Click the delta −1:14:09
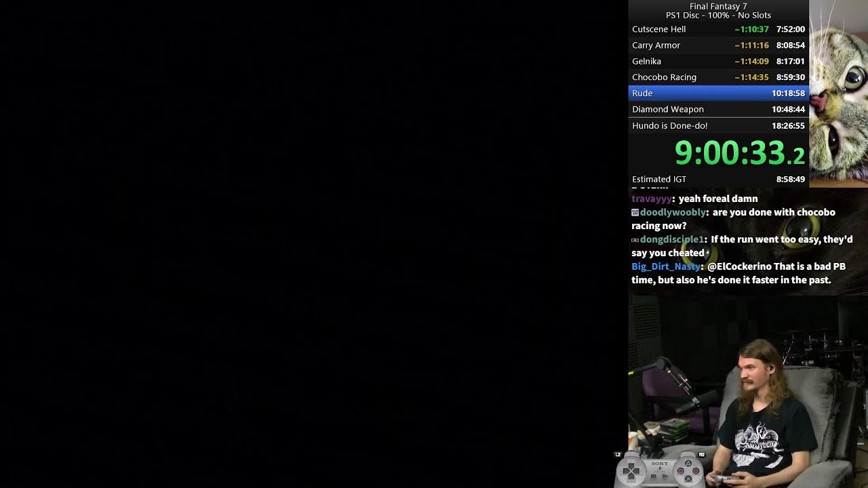The image size is (868, 488). (751, 61)
